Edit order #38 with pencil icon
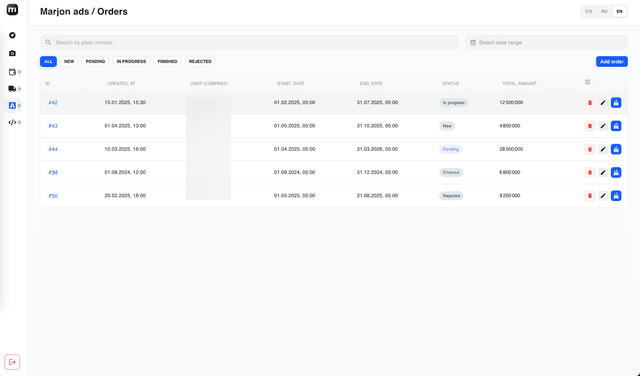The width and height of the screenshot is (640, 376). (x=603, y=172)
